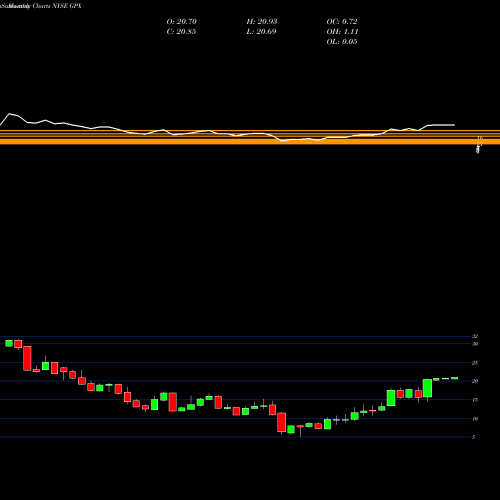Click the 'OH: 1.11' reading
This screenshot has height=500, width=500.
click(342, 32)
